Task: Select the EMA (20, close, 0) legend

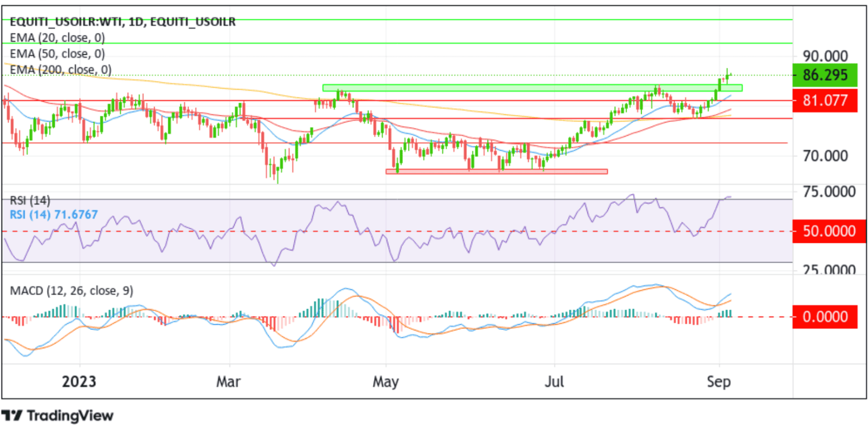Action: [x=58, y=38]
